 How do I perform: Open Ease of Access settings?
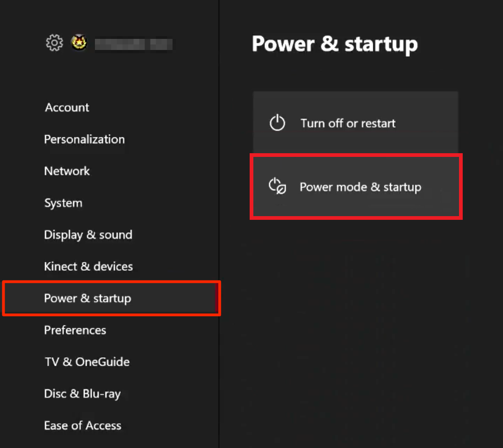[x=83, y=426]
